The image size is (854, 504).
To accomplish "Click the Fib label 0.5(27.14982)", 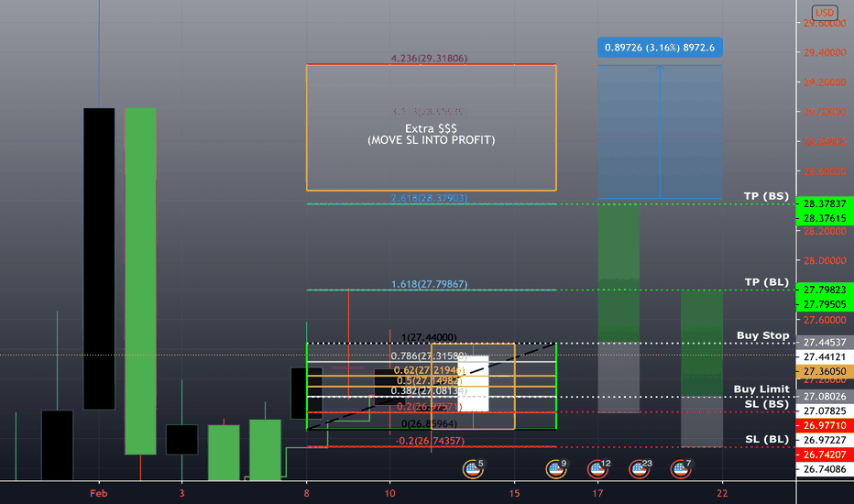I will click(429, 380).
